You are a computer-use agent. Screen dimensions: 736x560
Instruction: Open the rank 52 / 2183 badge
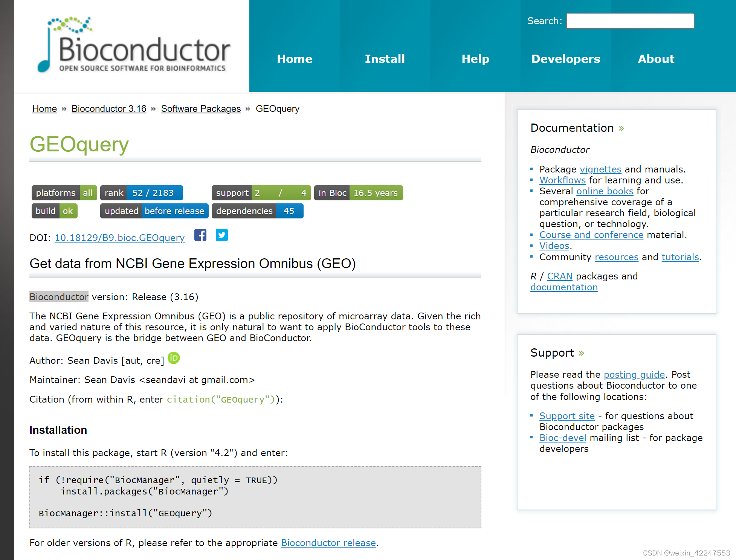(x=141, y=193)
